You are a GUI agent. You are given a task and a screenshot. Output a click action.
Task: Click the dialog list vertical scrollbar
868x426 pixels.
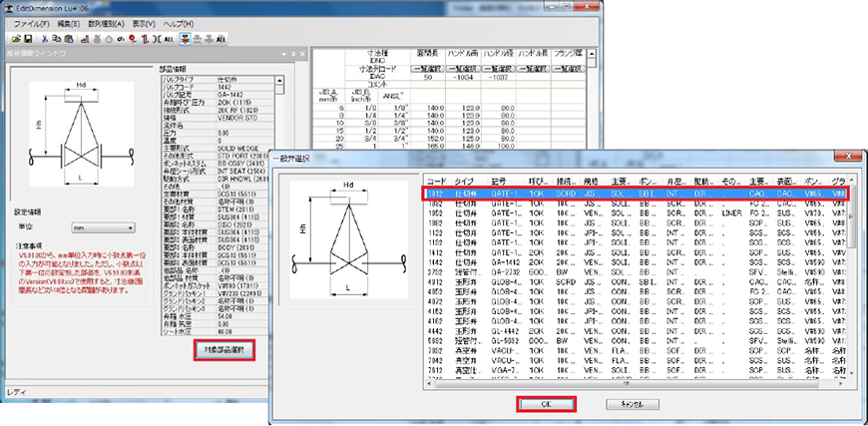pyautogui.click(x=852, y=276)
